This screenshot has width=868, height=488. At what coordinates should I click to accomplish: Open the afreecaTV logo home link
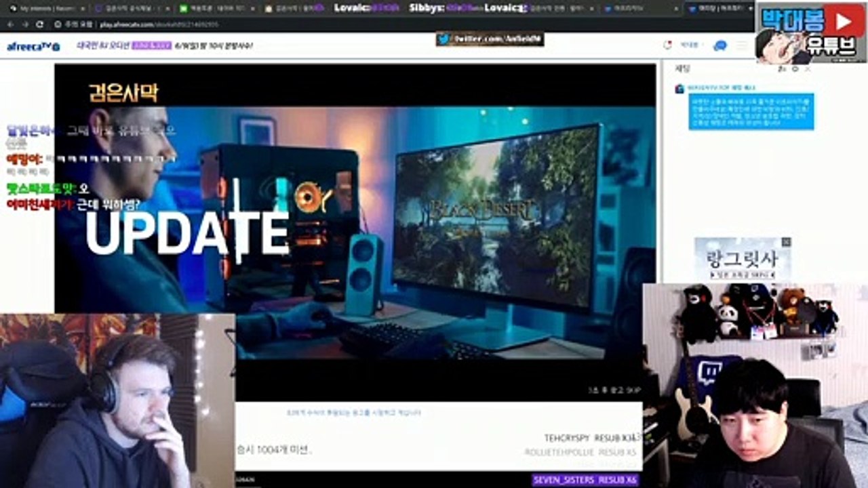[x=33, y=46]
